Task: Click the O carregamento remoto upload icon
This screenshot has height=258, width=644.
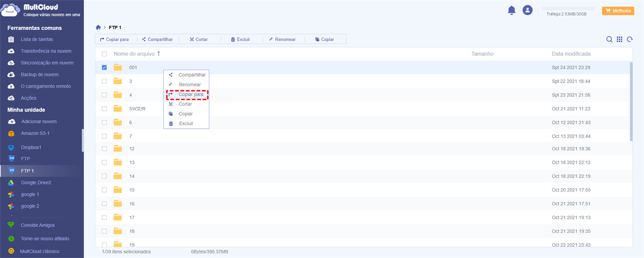Action: tap(11, 86)
